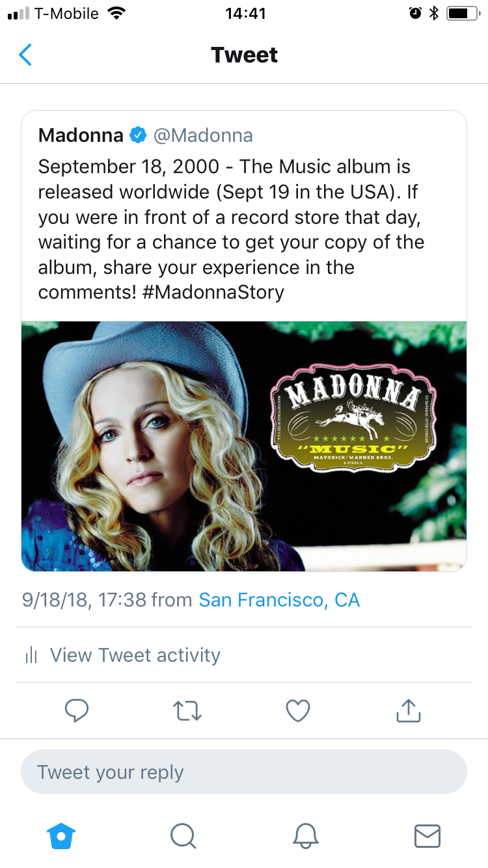Open the Music album cover image
The width and height of the screenshot is (488, 868).
click(244, 446)
